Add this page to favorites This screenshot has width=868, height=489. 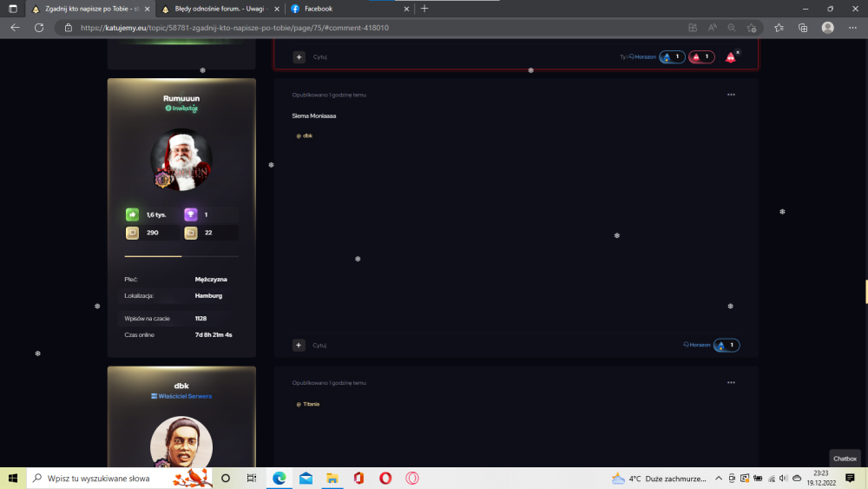[x=751, y=28]
